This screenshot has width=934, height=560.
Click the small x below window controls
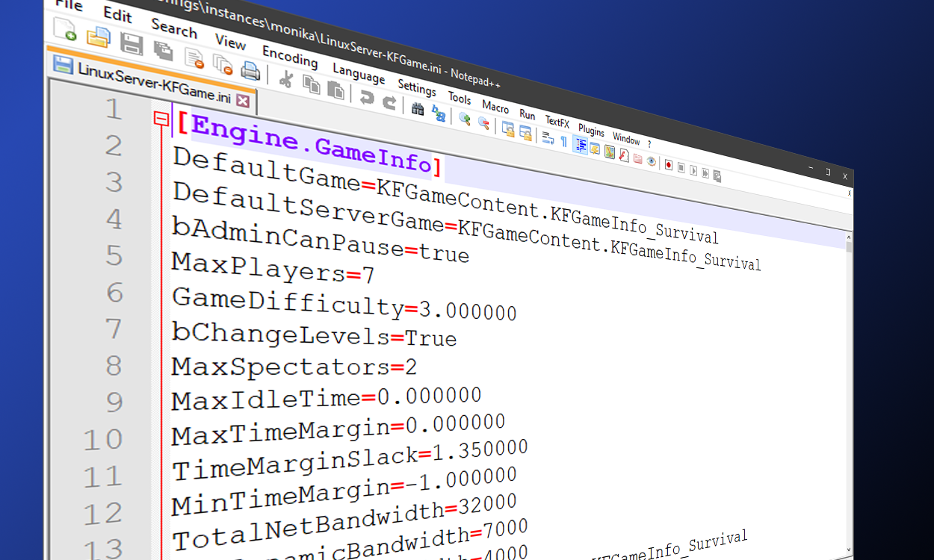(x=850, y=193)
